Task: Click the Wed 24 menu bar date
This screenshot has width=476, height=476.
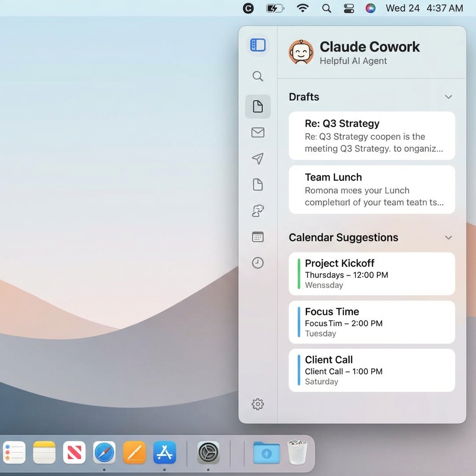Action: click(x=403, y=8)
